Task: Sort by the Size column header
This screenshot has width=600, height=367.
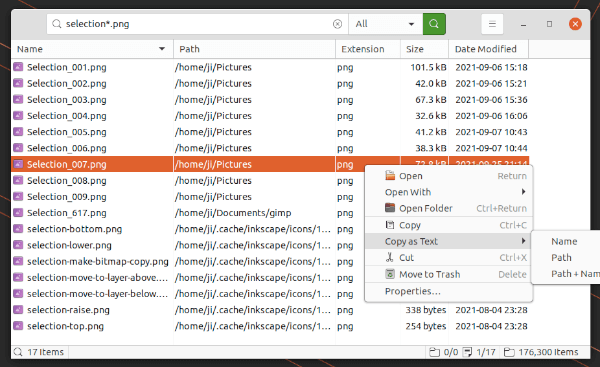Action: (x=424, y=49)
